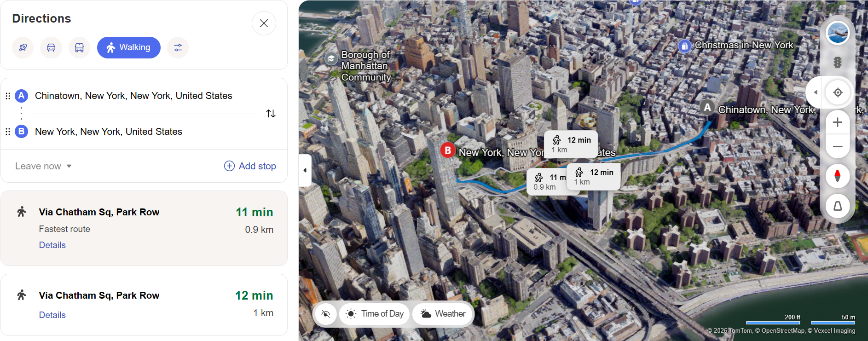This screenshot has width=868, height=341.
Task: Open route options sliders icon
Action: point(178,47)
